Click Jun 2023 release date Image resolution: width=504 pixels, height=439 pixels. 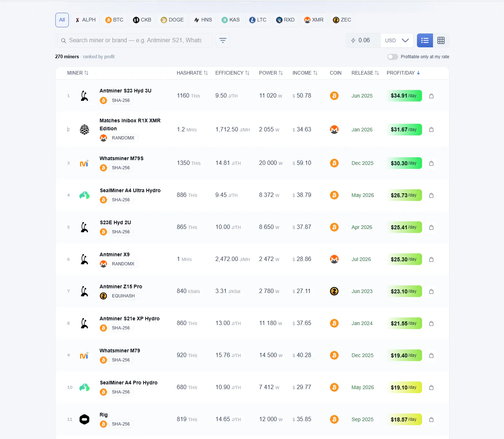tap(362, 291)
